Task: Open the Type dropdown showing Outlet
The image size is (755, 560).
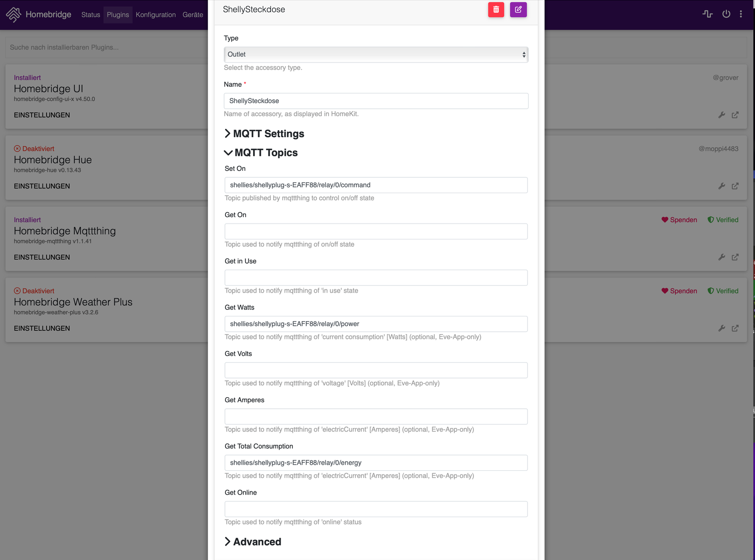Action: click(376, 55)
